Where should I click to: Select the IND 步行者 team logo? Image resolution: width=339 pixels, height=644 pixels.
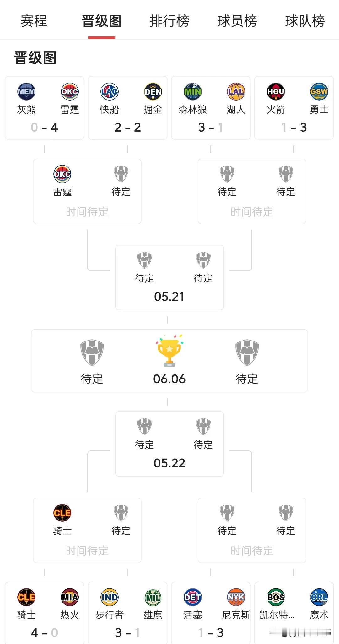(x=109, y=597)
